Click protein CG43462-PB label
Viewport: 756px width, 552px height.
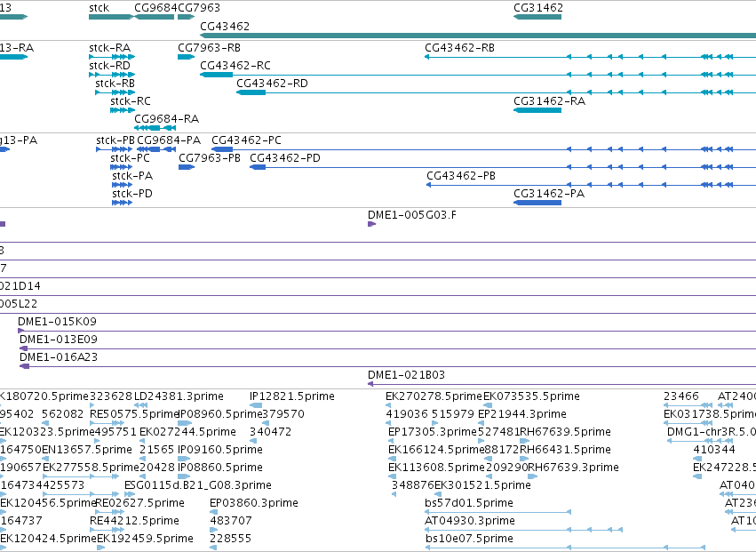click(461, 176)
